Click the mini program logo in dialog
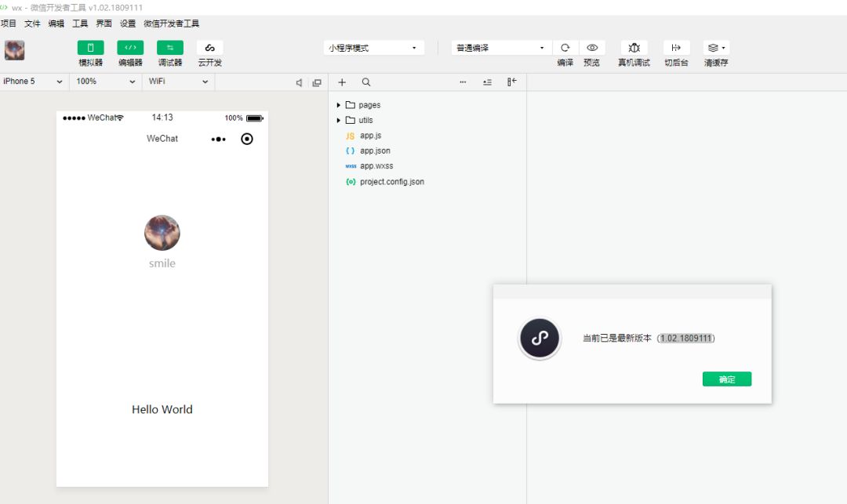Viewport: 847px width, 504px height. 540,339
